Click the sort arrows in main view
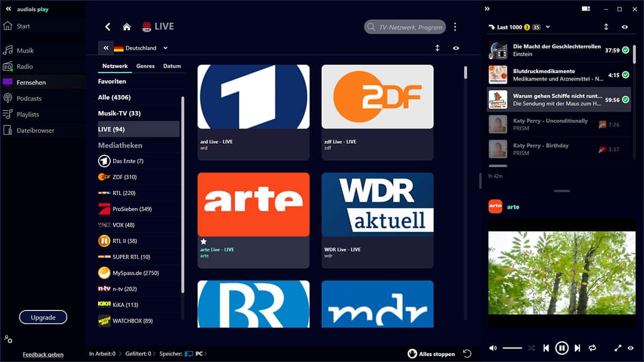 coord(437,48)
